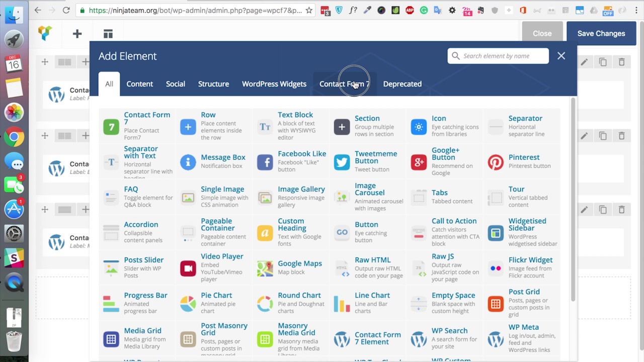Insert the Posts Slider element
Viewport: 644px width, 362px height.
coord(137,268)
